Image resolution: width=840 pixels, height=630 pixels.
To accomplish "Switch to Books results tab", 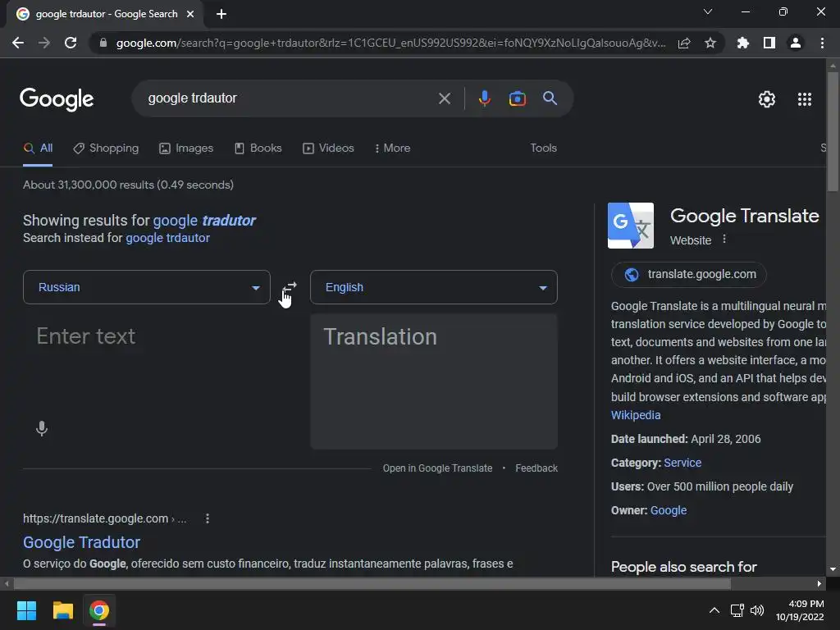I will tap(258, 148).
